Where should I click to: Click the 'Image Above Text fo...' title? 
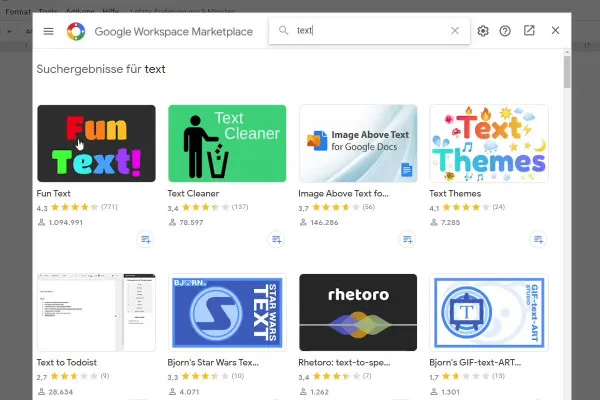343,194
